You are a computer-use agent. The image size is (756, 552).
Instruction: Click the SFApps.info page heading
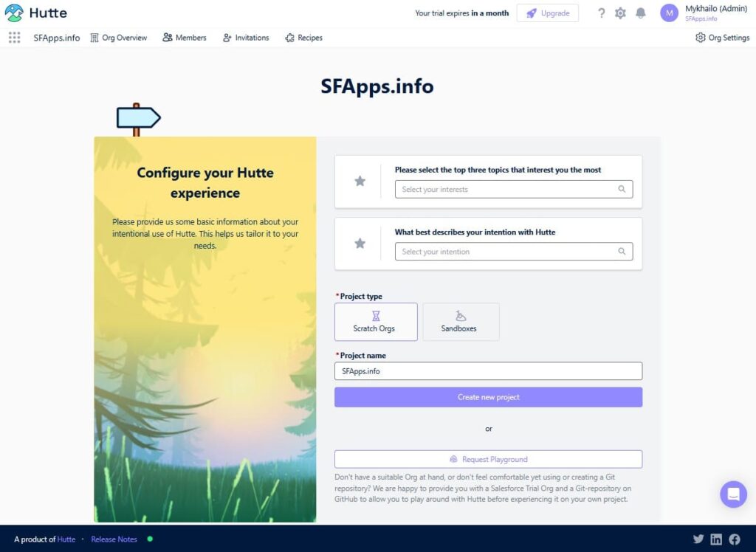click(x=377, y=86)
